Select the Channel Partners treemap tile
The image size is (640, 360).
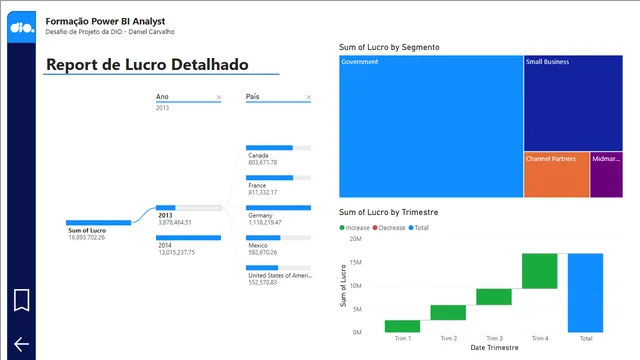(x=556, y=175)
